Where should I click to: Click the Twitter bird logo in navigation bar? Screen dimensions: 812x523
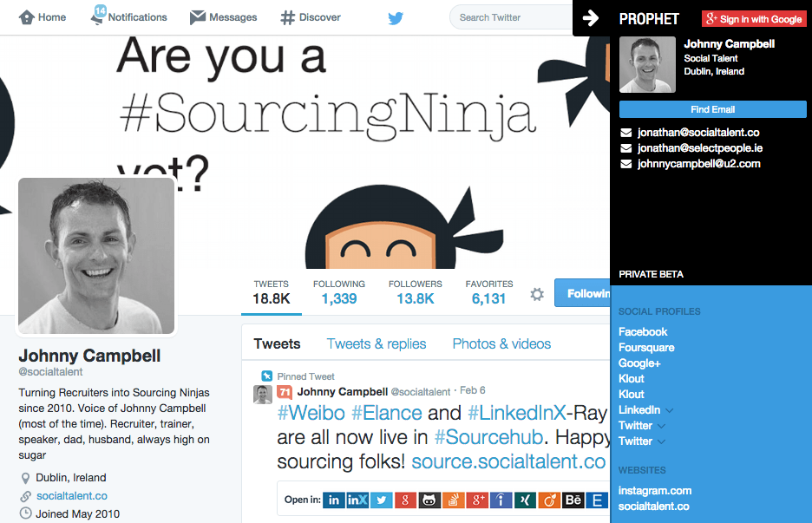coord(396,18)
